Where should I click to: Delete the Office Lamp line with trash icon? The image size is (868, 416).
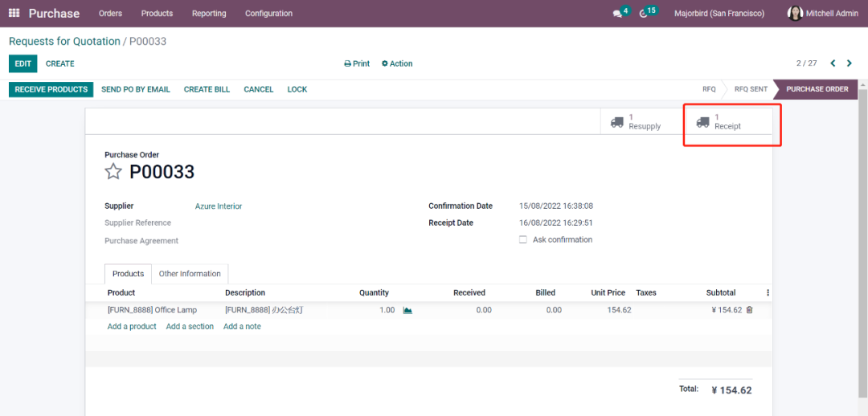coord(750,310)
